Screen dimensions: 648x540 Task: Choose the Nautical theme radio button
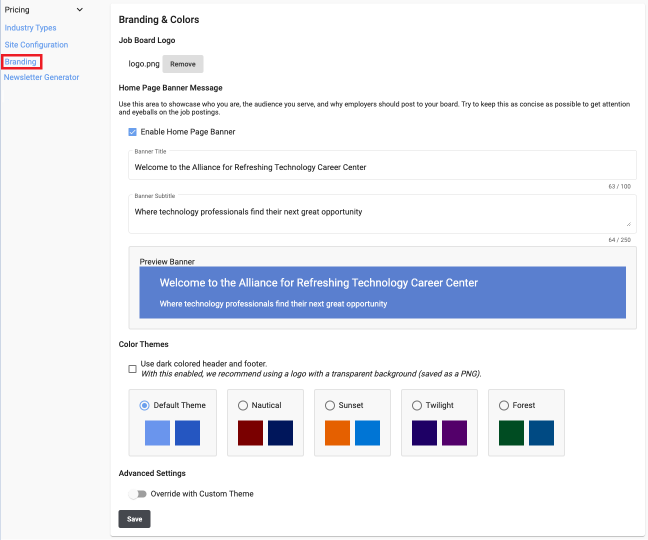tap(243, 405)
